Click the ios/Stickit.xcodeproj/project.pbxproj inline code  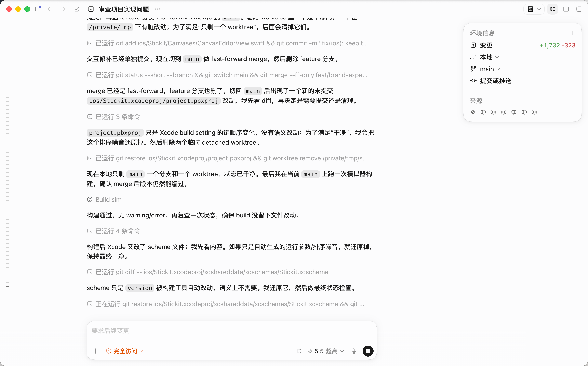(154, 101)
